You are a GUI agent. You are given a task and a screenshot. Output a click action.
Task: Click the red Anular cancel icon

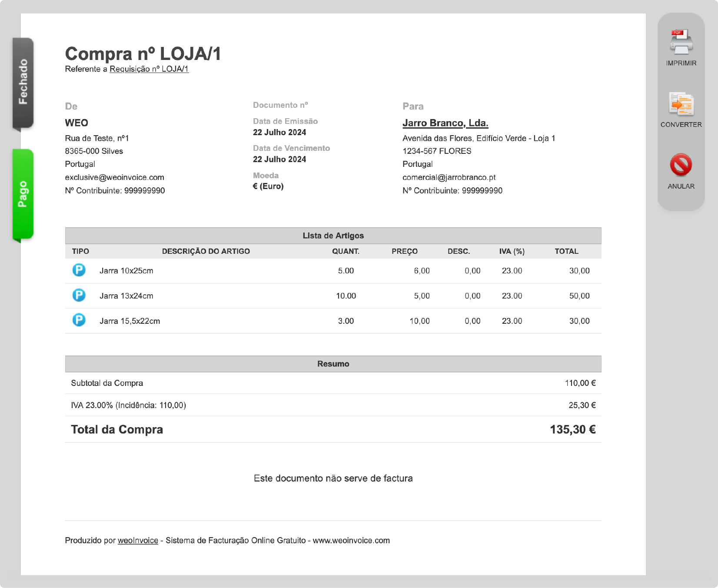[681, 165]
